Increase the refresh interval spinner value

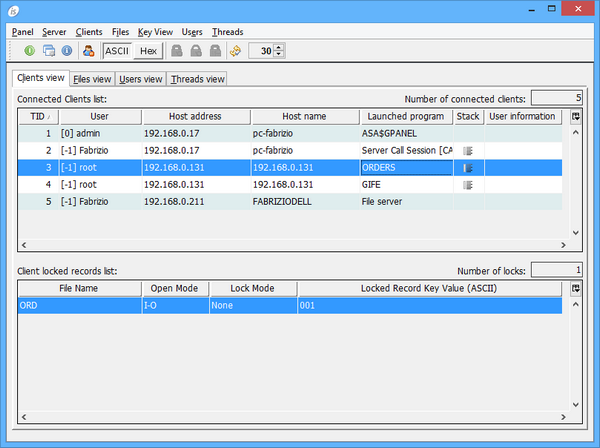279,47
